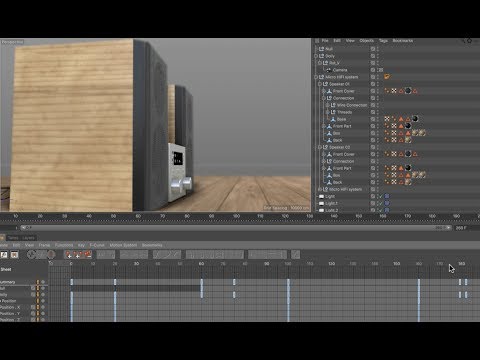Open the F-Curve menu in timeline
The image size is (480, 360).
point(97,245)
